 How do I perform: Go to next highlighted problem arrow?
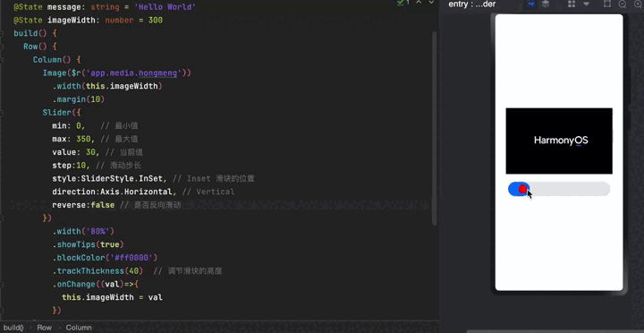(x=431, y=3)
